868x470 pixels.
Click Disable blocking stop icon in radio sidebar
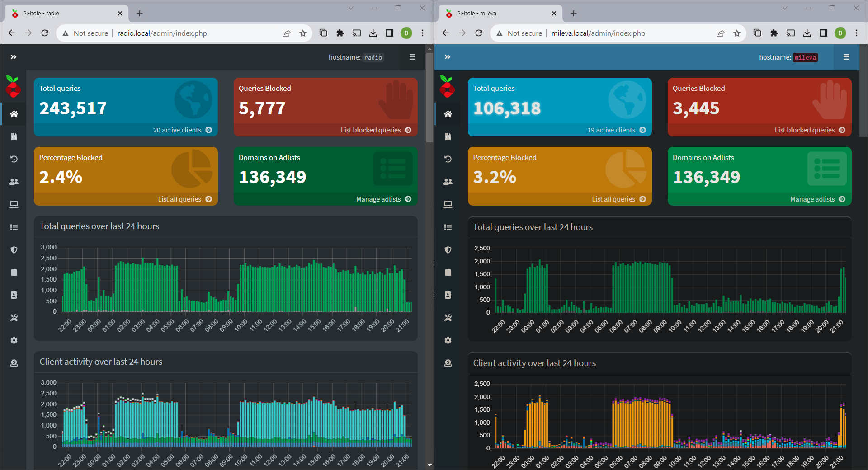[14, 273]
